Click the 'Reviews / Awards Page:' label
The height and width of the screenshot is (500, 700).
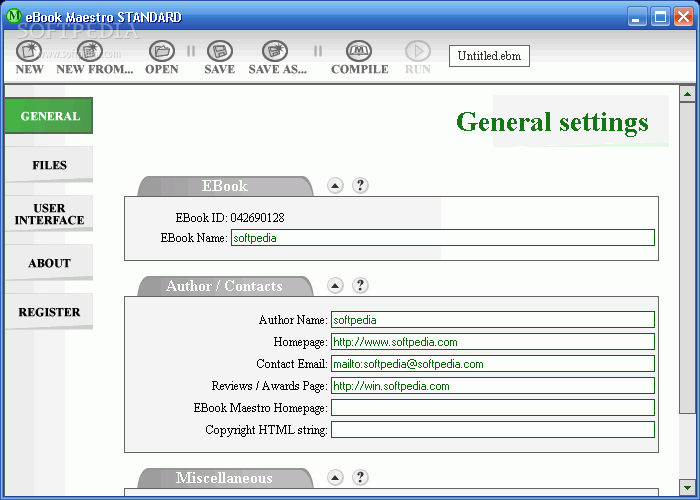[x=270, y=386]
